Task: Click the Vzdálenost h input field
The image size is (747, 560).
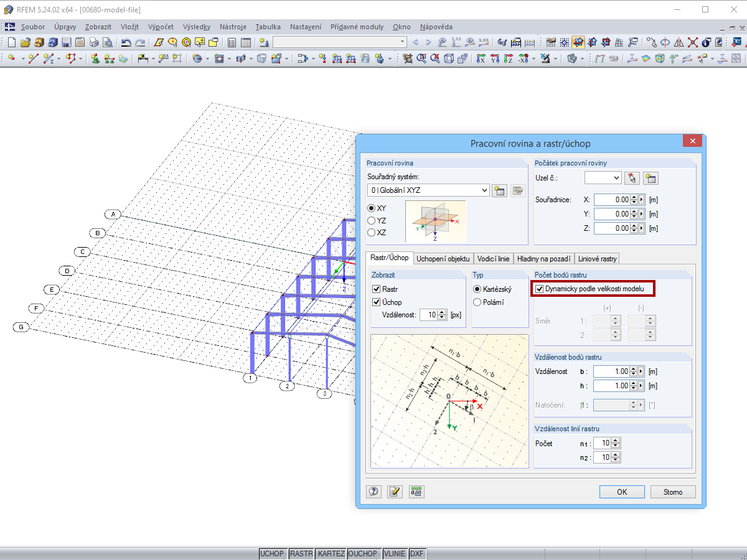Action: tap(612, 386)
